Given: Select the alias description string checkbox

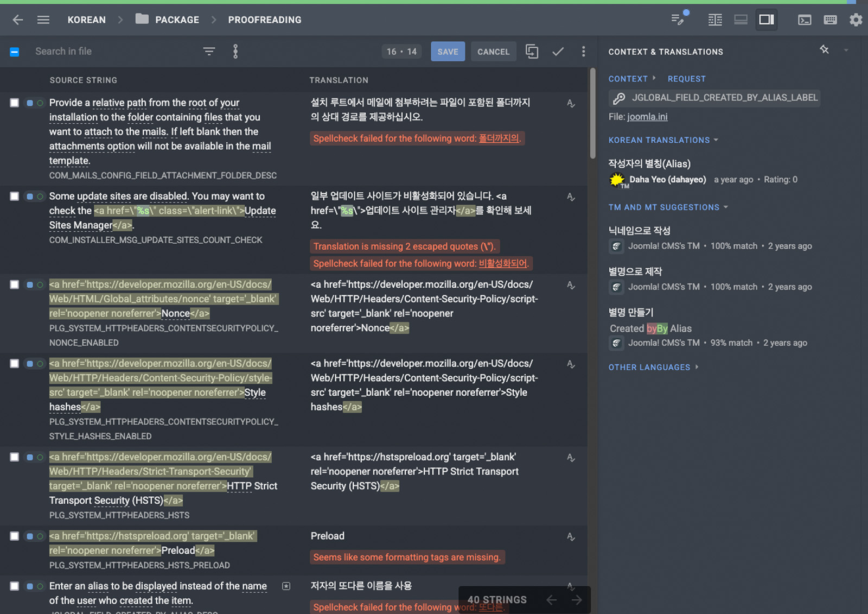Looking at the screenshot, I should click(15, 586).
